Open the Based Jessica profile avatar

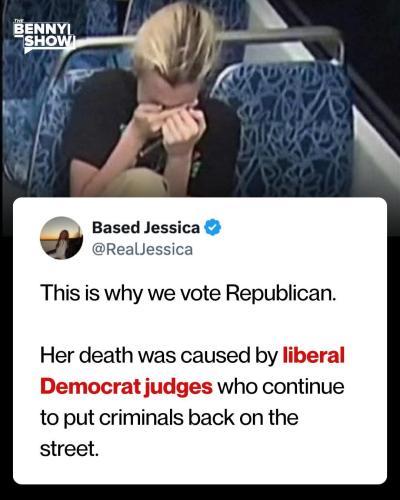(61, 238)
